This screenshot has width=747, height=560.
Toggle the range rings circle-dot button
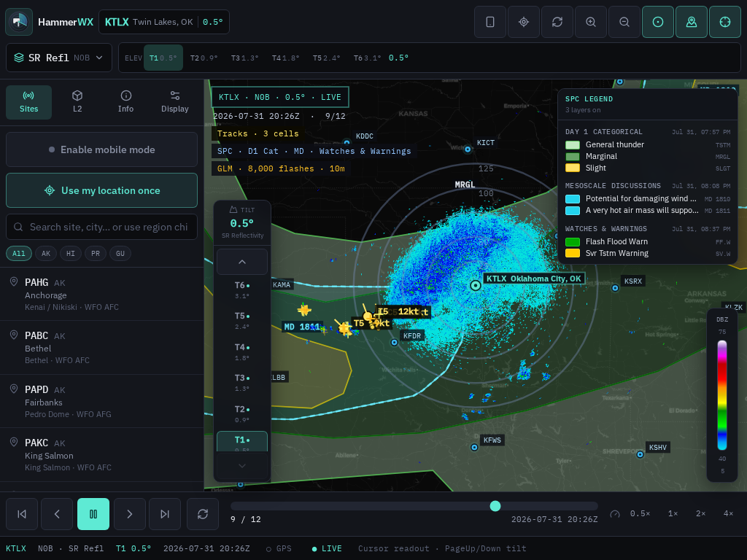(x=658, y=22)
